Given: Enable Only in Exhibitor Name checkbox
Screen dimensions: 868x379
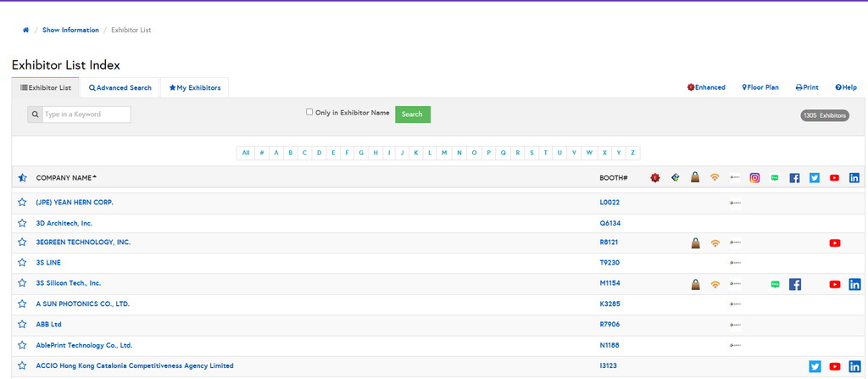Looking at the screenshot, I should pos(309,112).
